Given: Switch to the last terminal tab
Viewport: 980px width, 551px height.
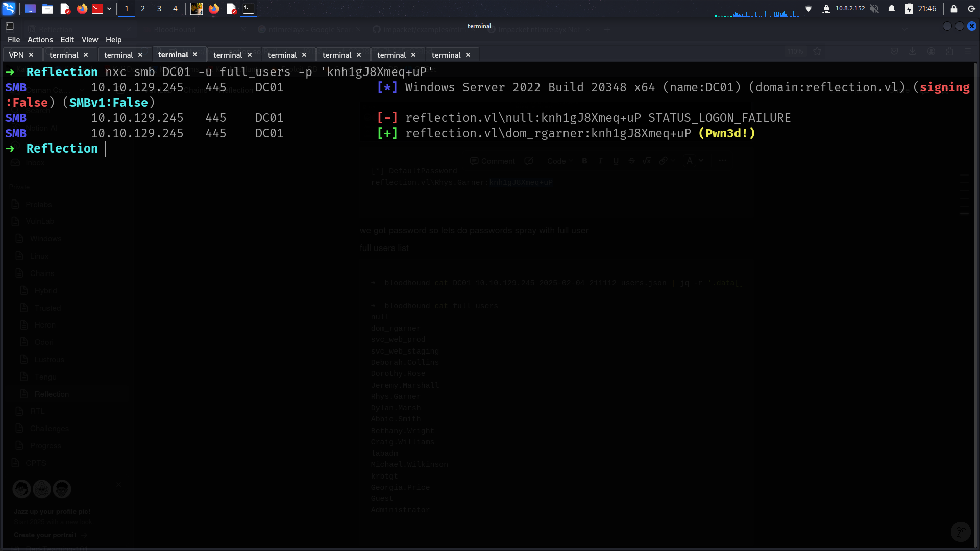Looking at the screenshot, I should coord(446,55).
